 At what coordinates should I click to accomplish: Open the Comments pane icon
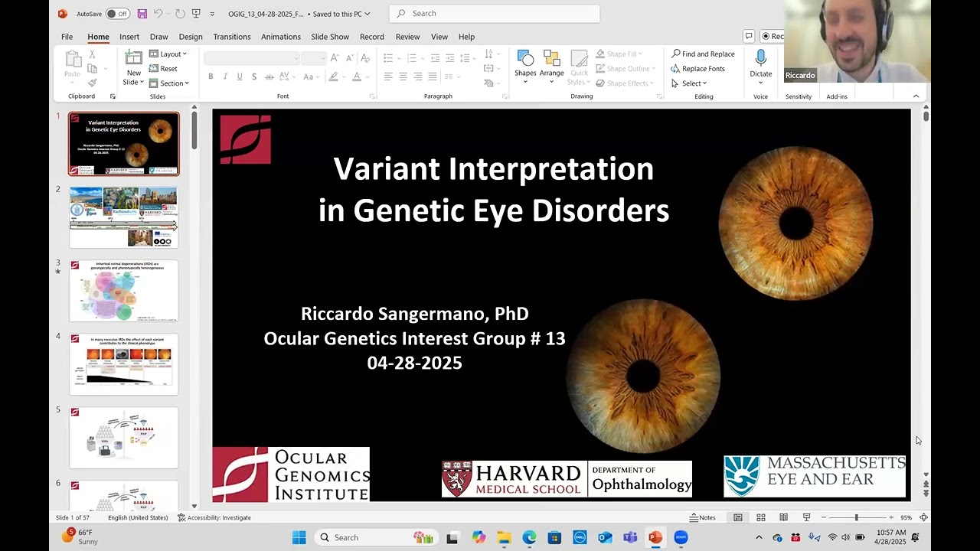tap(750, 36)
